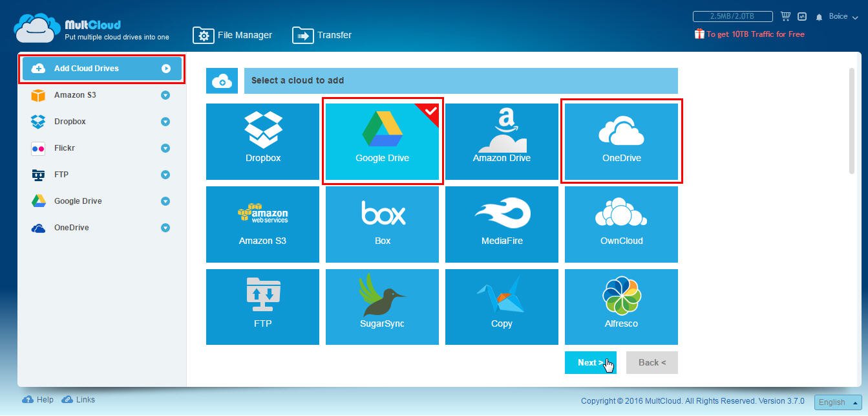
Task: Expand the Google Drive sidebar arrow
Action: (x=165, y=201)
